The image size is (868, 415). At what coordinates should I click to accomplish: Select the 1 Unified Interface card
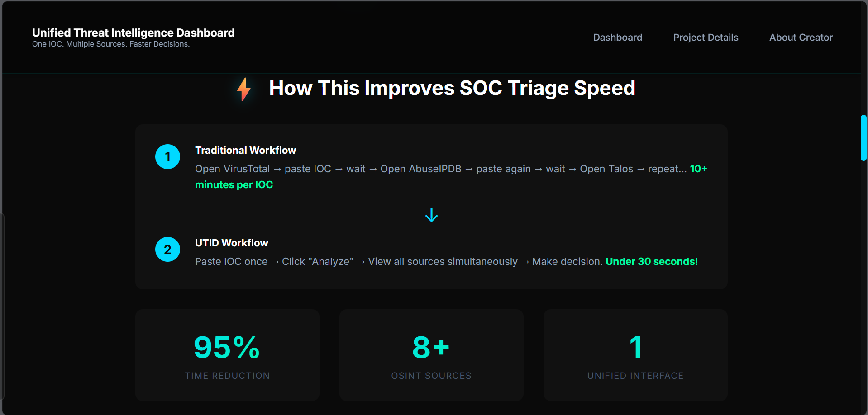click(x=635, y=355)
